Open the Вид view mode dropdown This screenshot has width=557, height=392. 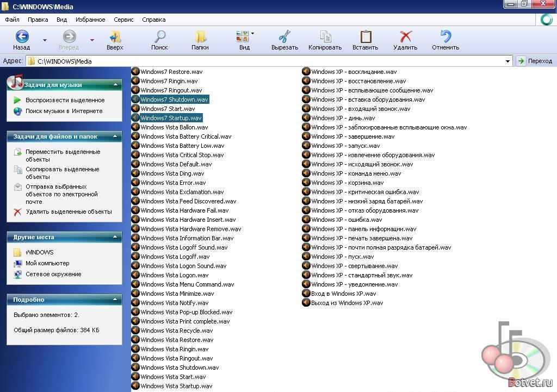(252, 33)
